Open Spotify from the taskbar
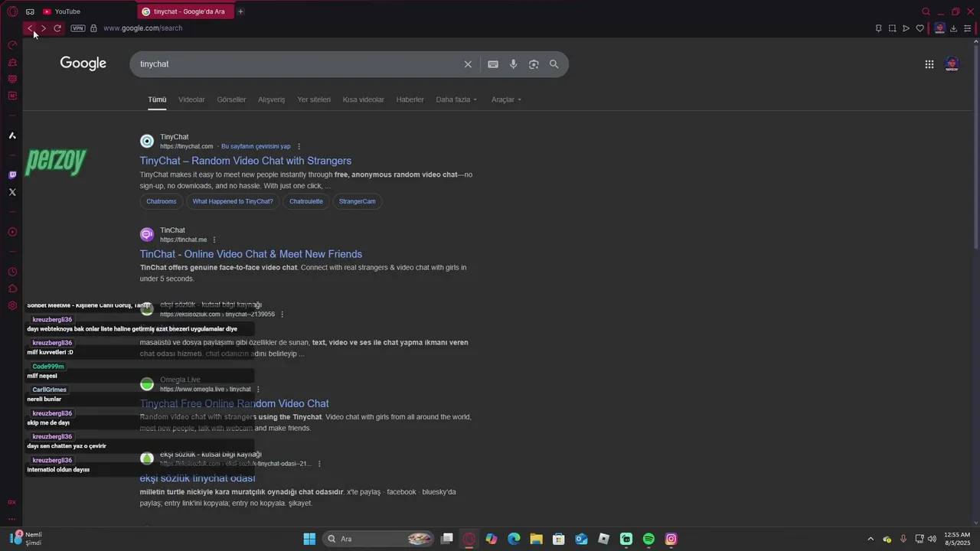 (648, 539)
